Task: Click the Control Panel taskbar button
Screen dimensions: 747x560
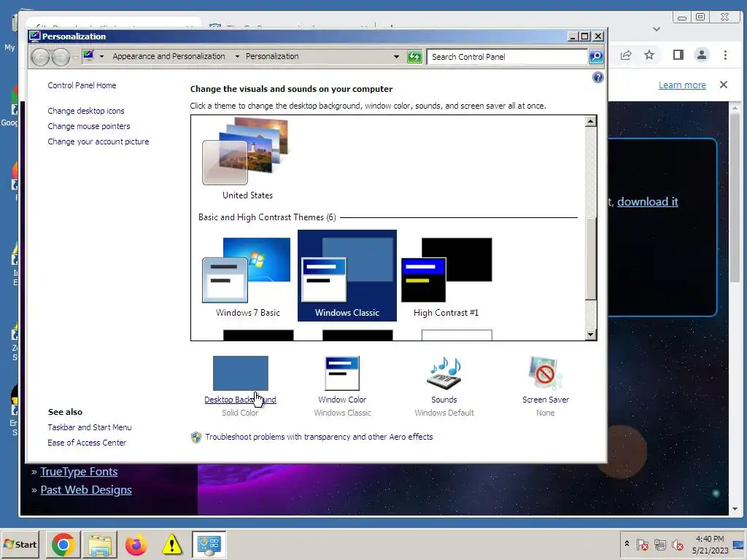Action: 209,545
